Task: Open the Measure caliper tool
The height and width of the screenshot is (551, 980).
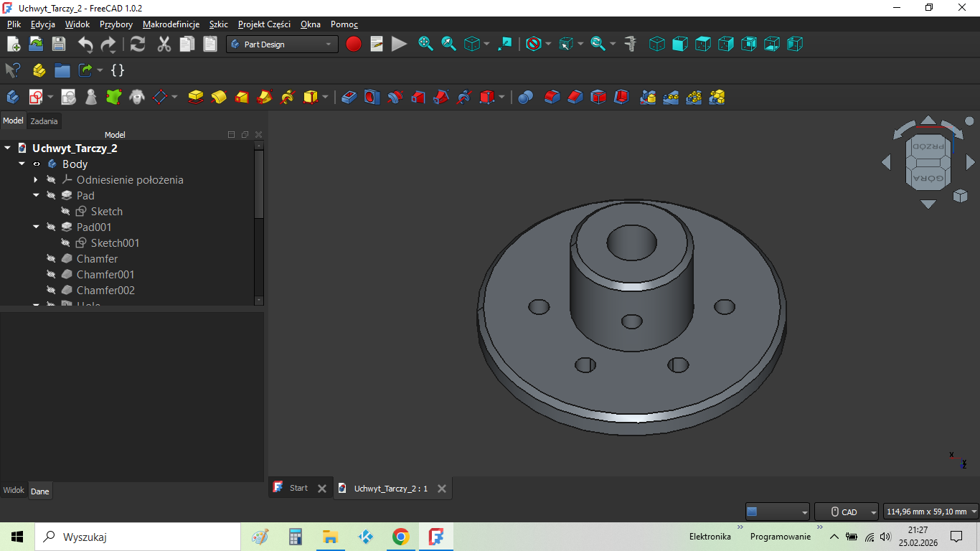Action: pyautogui.click(x=631, y=44)
